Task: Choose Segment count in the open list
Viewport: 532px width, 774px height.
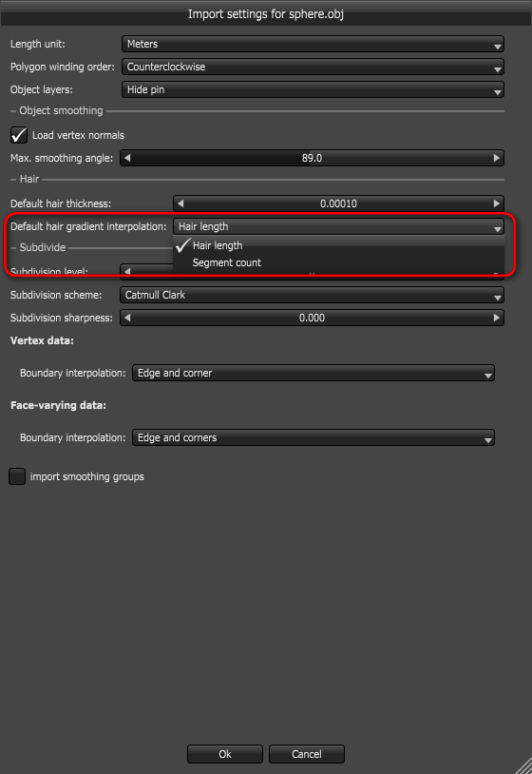Action: point(338,262)
